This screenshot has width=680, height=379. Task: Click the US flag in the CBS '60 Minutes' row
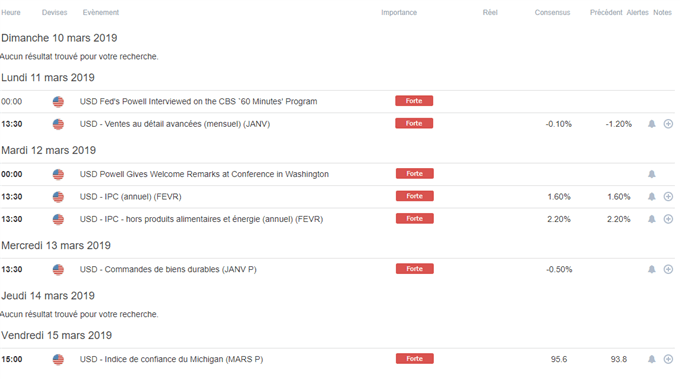coord(58,101)
